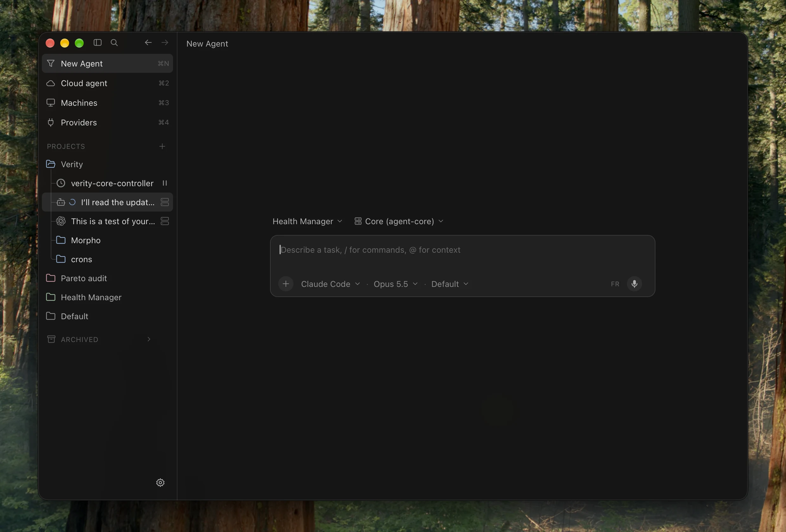
Task: Open the crons folder
Action: 107,259
